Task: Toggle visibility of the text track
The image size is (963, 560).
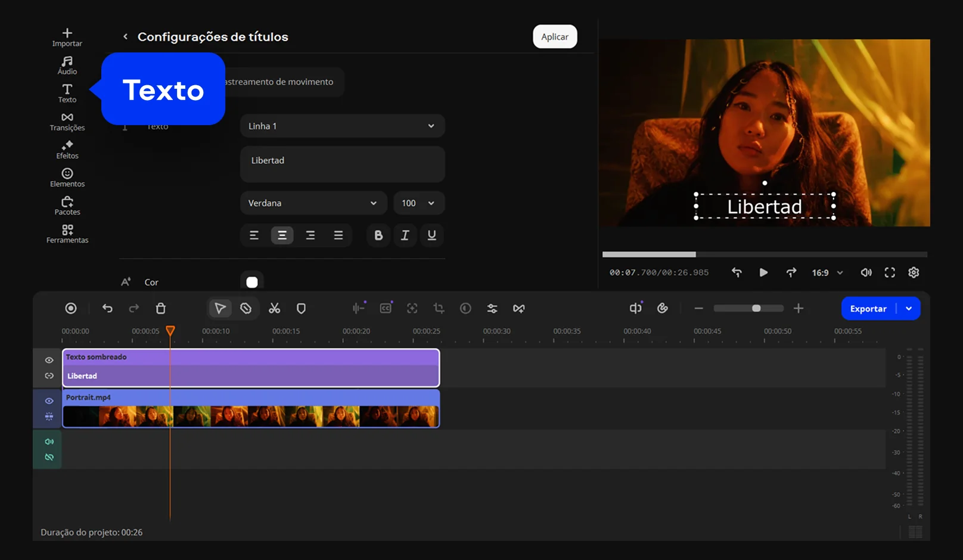Action: pyautogui.click(x=49, y=360)
